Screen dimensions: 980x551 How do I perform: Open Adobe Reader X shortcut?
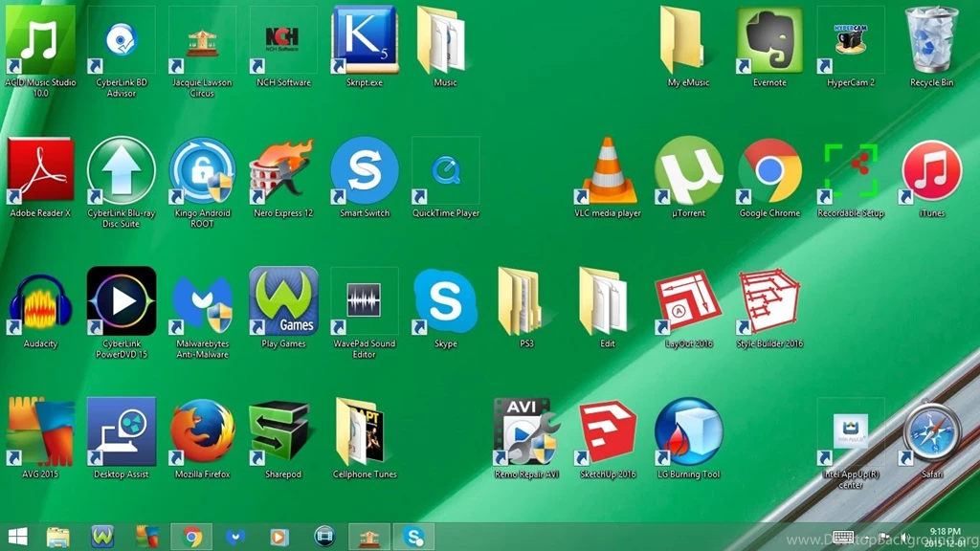pyautogui.click(x=40, y=171)
